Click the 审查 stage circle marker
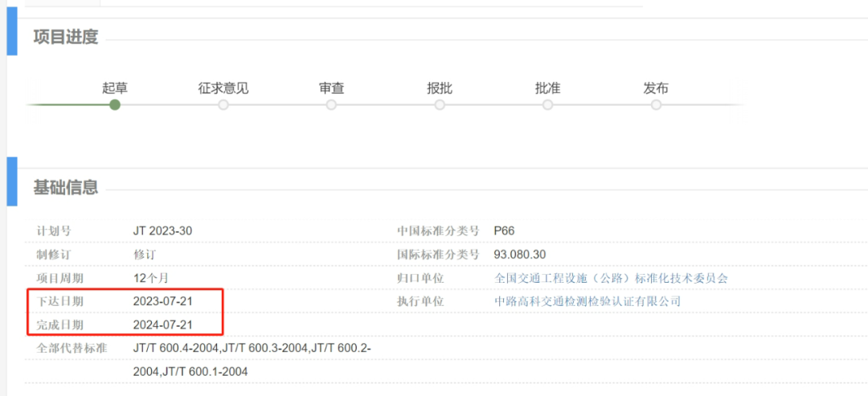 [331, 104]
